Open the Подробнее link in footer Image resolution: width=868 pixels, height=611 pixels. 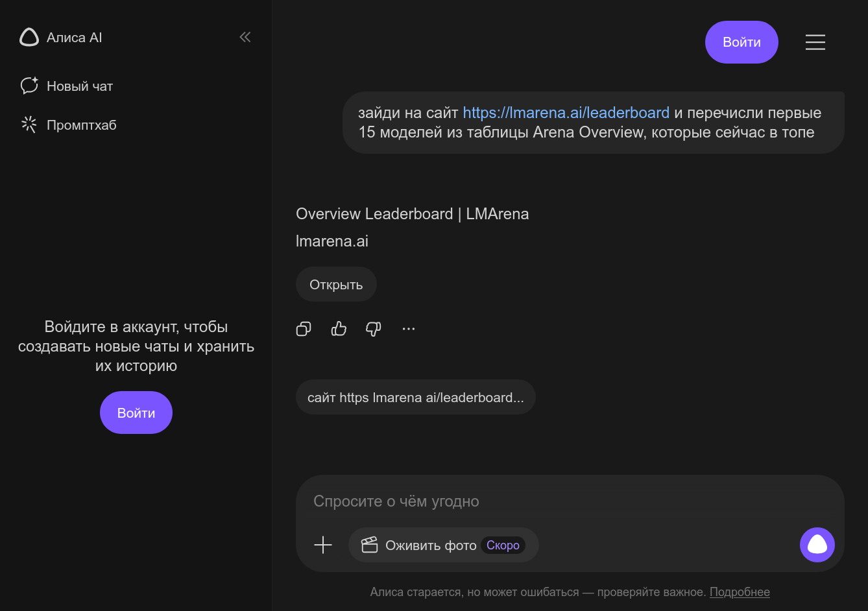740,592
